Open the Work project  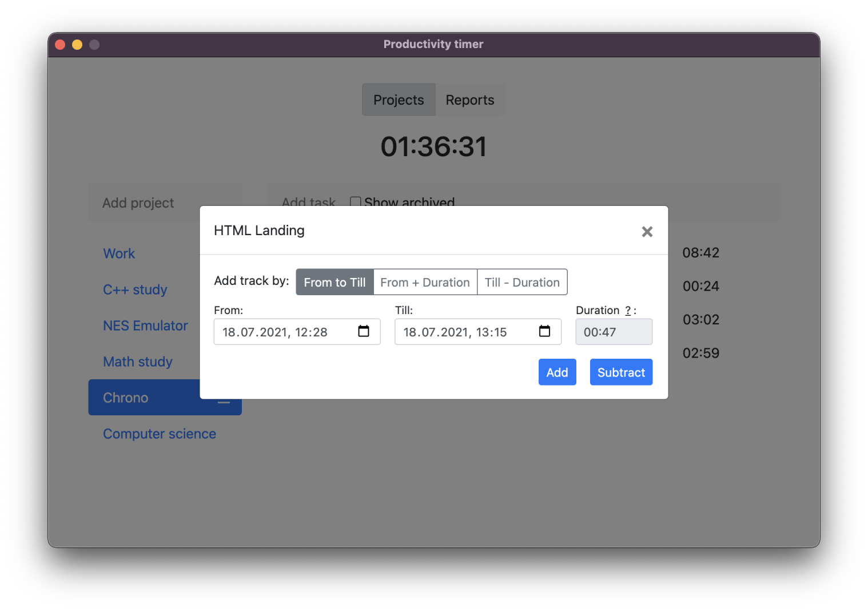pos(119,253)
